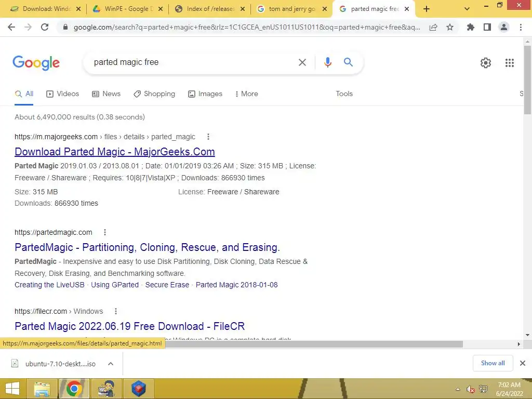Open the Creating the LiveUSB sitelink
The image size is (532, 399).
tap(49, 285)
